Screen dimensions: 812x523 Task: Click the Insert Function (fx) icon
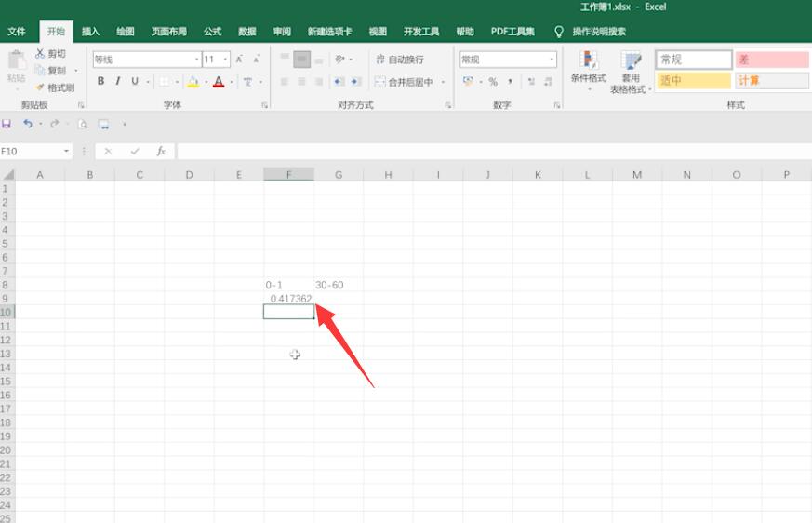161,151
